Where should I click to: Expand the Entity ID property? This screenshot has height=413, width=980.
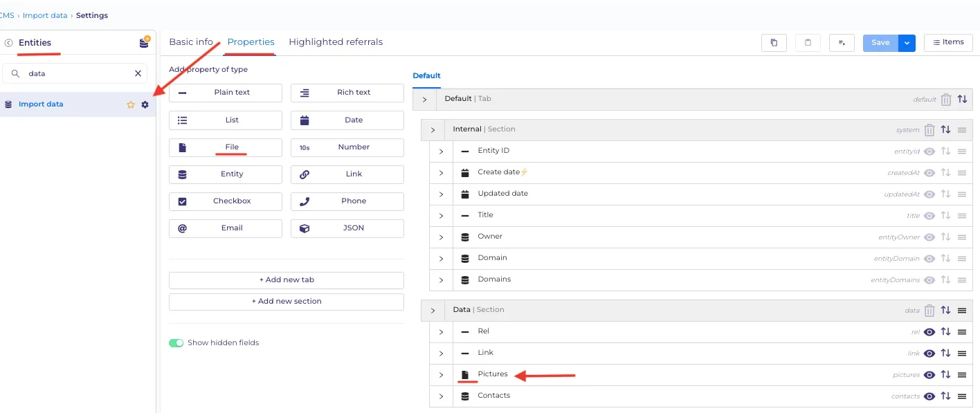tap(441, 152)
